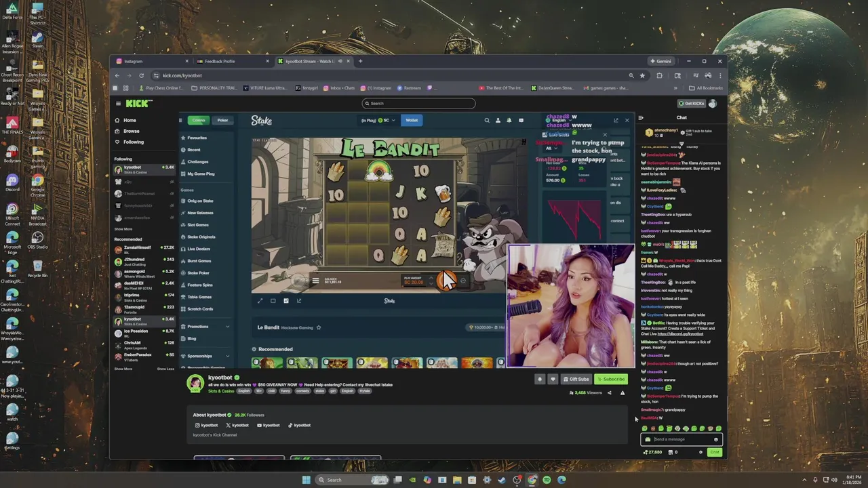Screen dimensions: 868x488
Task: Open Windows Start button on taskbar
Action: pos(306,480)
